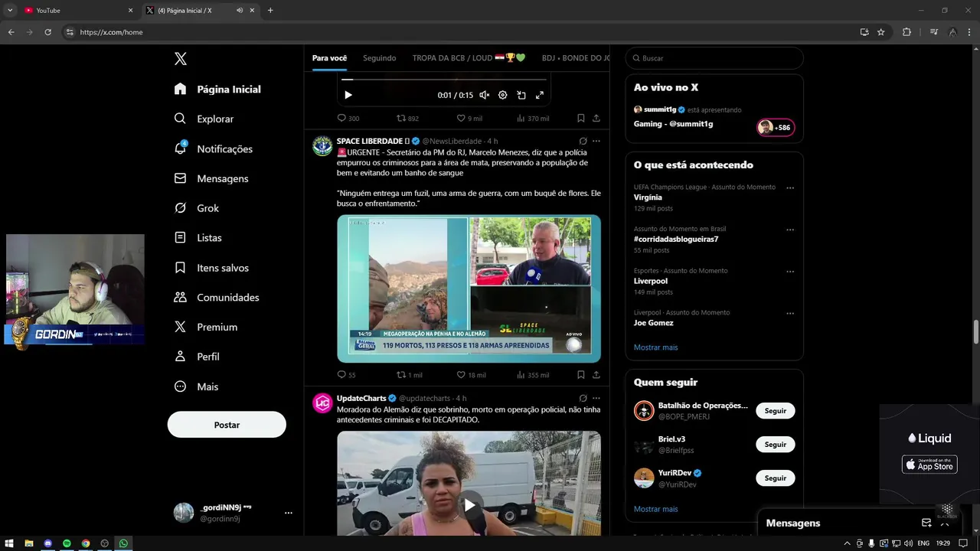980x551 pixels.
Task: Switch to the Seguindo tab
Action: click(x=380, y=58)
